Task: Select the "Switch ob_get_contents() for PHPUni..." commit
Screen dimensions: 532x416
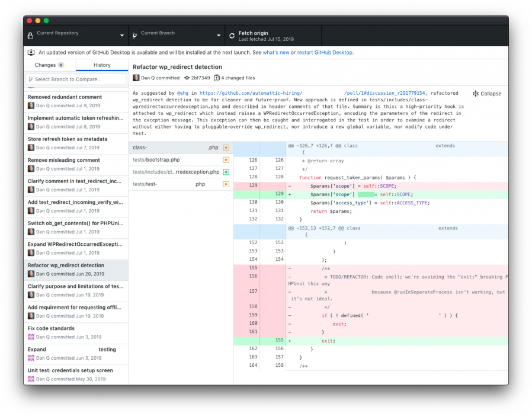Action: (76, 228)
